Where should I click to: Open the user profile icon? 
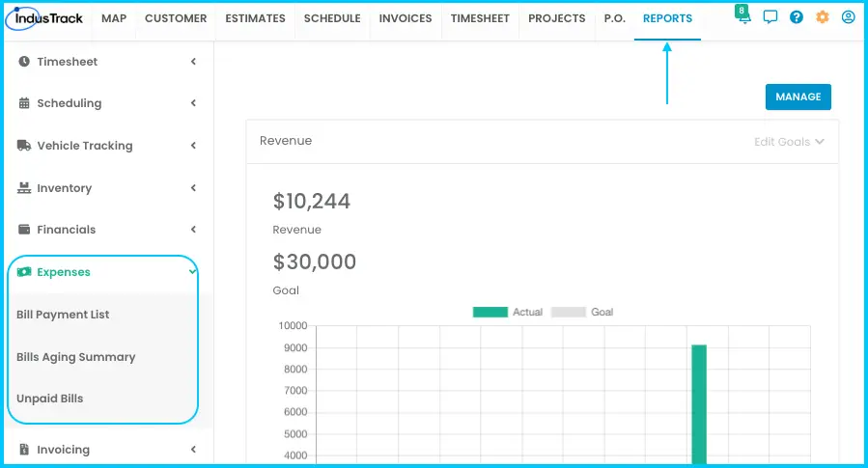coord(848,17)
